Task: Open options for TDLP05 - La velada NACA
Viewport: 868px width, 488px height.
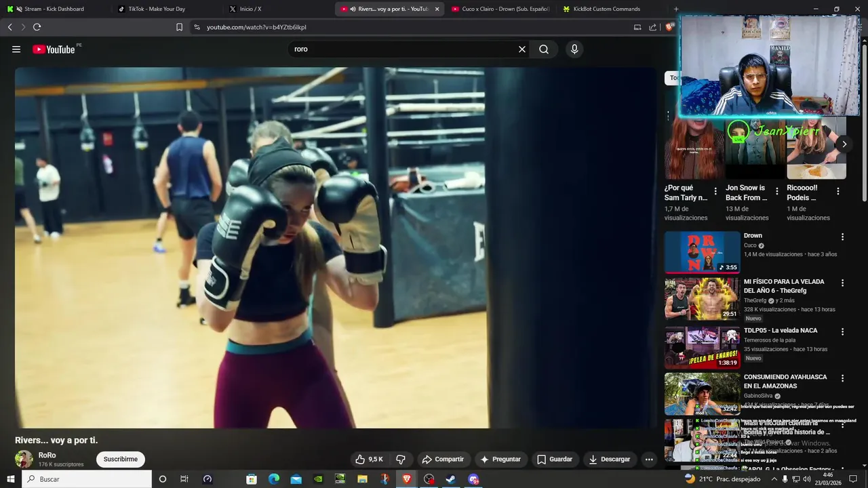Action: [x=843, y=331]
